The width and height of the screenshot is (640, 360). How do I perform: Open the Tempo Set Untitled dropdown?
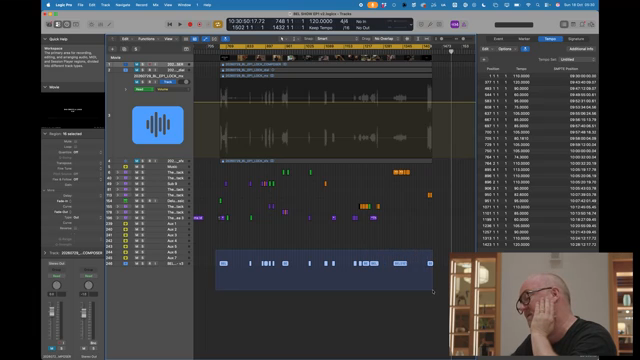click(x=577, y=60)
